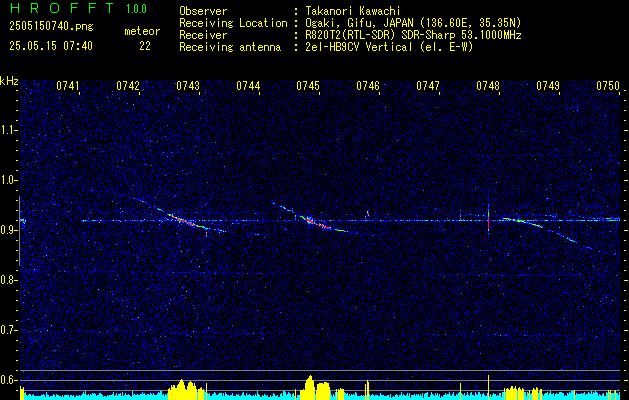Click time marker 0744
The image size is (629, 400).
coord(248,86)
